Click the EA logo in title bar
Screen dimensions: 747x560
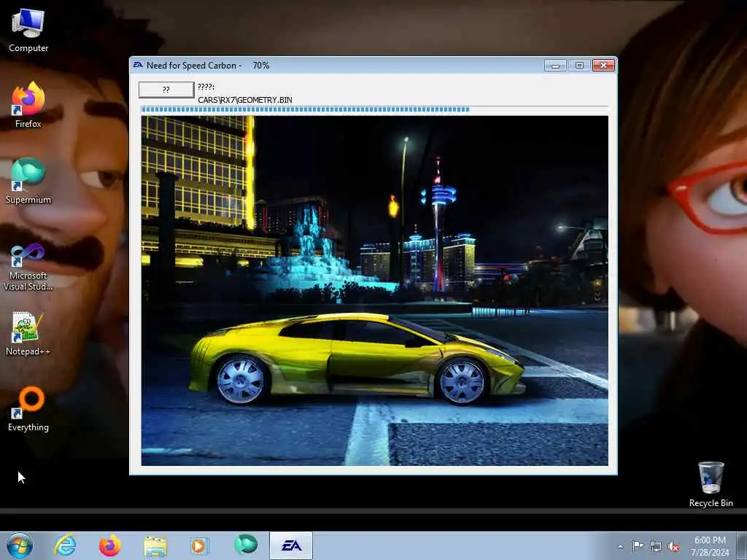(138, 65)
